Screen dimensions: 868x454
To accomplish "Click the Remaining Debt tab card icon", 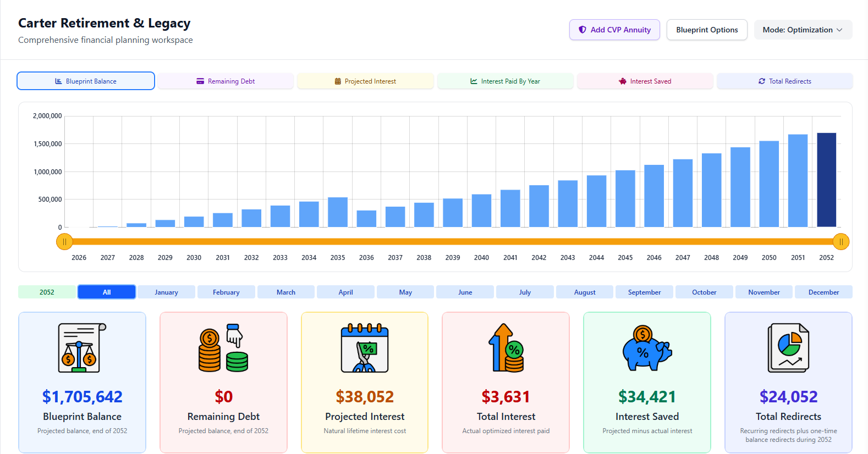I will 200,81.
